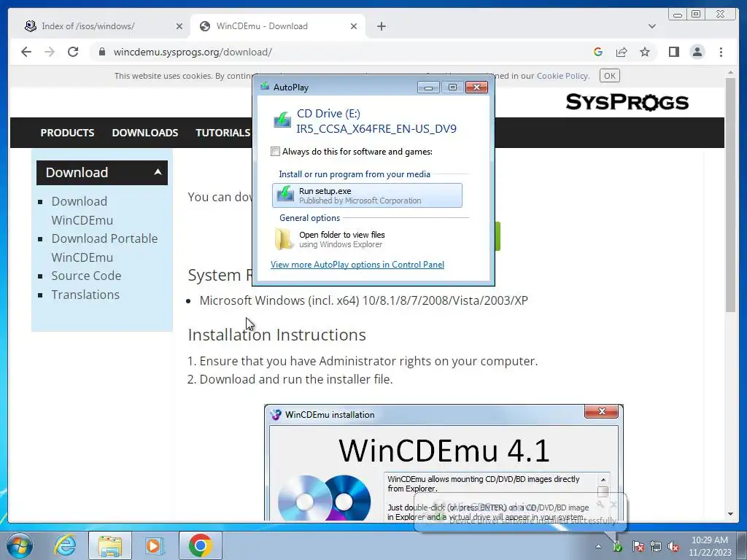
Task: Open the Translations link
Action: coord(85,295)
